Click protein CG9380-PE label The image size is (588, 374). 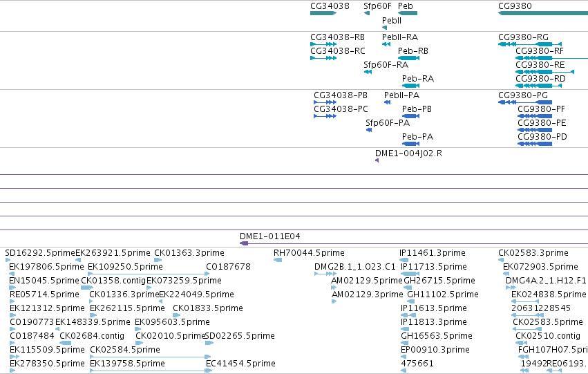(542, 123)
